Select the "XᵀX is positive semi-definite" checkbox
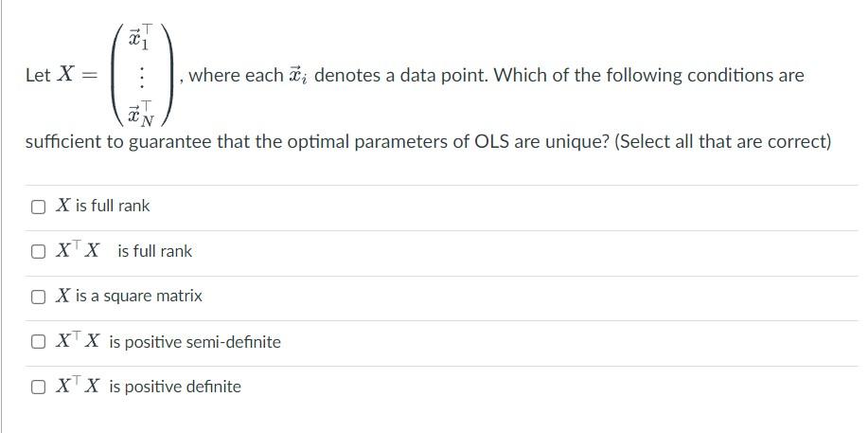 point(37,342)
